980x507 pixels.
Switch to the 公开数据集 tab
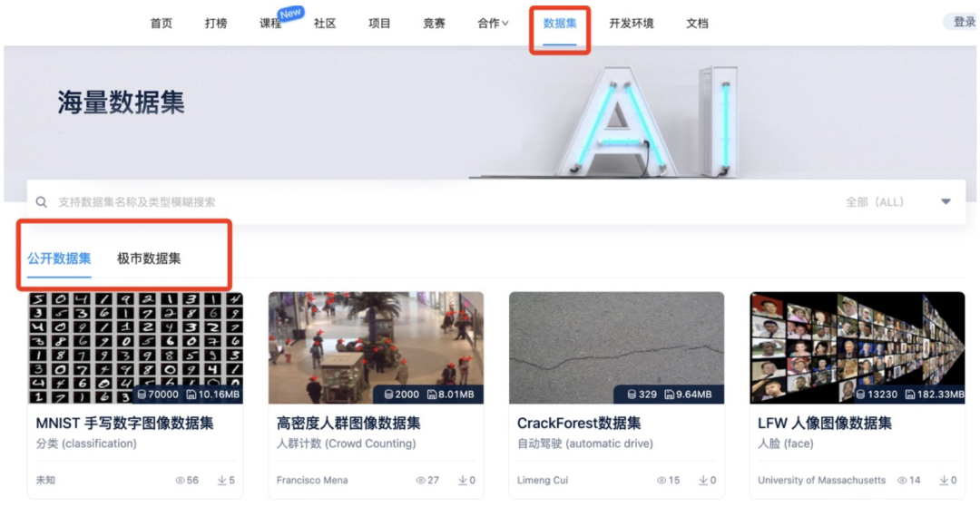coord(59,258)
